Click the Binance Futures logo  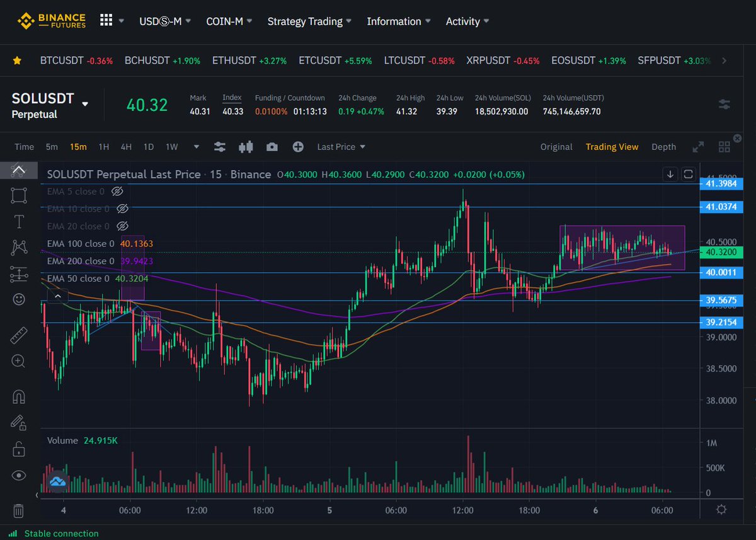pyautogui.click(x=51, y=21)
